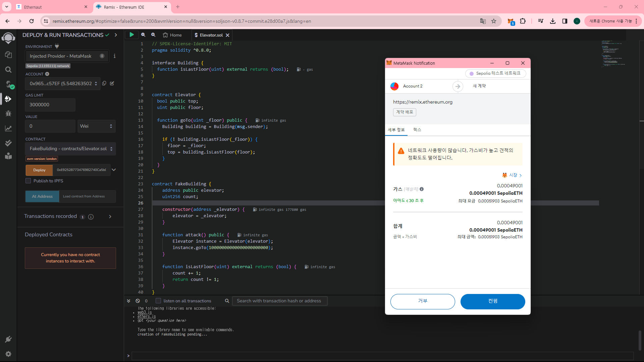Open the Solidity unit testing double-check icon
This screenshot has height=362, width=644.
(8, 143)
